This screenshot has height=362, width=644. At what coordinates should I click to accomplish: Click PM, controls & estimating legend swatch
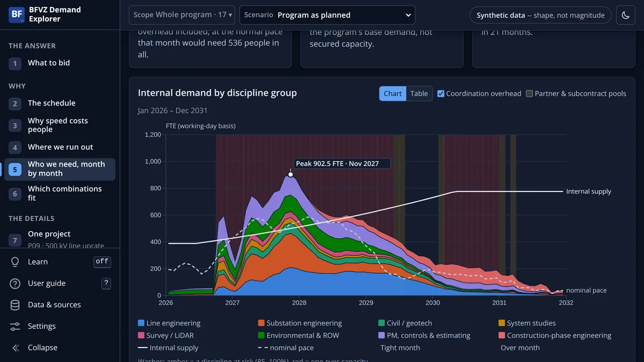point(382,335)
